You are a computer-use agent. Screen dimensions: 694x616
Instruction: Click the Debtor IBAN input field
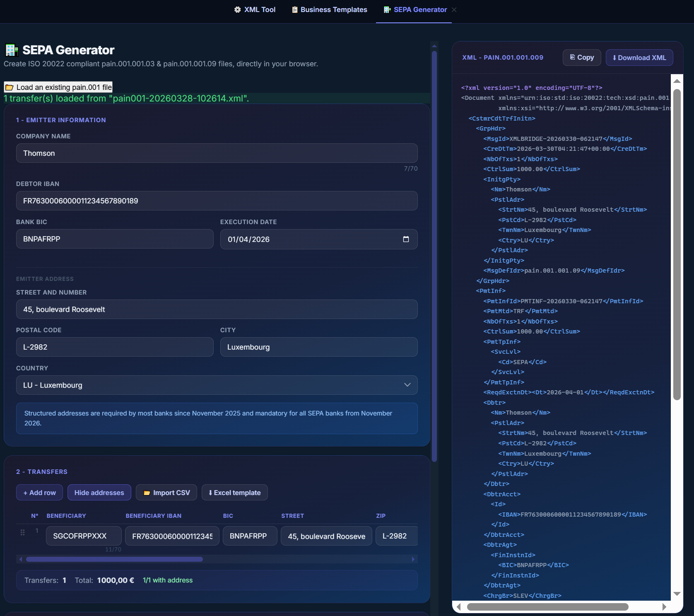[x=217, y=201]
